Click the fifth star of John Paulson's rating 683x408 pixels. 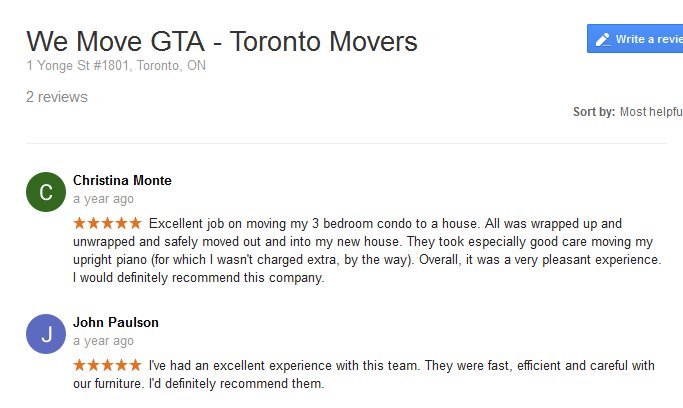coord(136,365)
